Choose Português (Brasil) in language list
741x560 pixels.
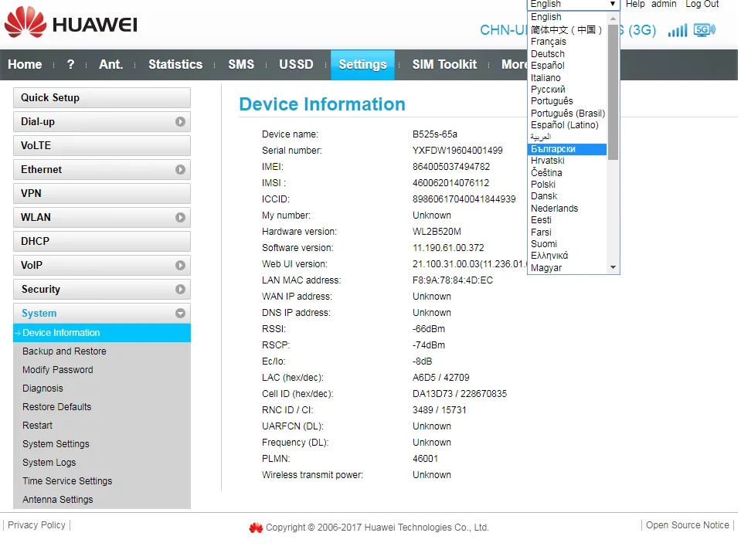click(566, 113)
